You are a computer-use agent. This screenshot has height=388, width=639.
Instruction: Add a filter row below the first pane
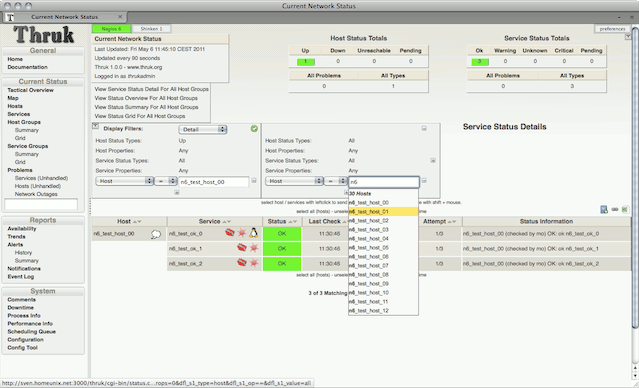[x=177, y=192]
